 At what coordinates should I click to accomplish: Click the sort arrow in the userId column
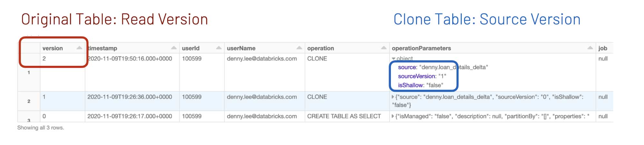tap(219, 48)
